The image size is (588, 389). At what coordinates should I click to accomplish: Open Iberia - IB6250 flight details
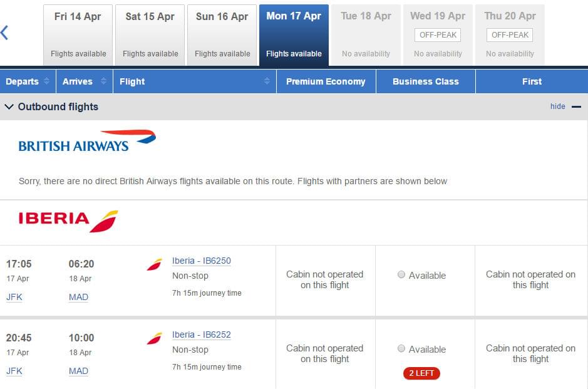click(202, 261)
